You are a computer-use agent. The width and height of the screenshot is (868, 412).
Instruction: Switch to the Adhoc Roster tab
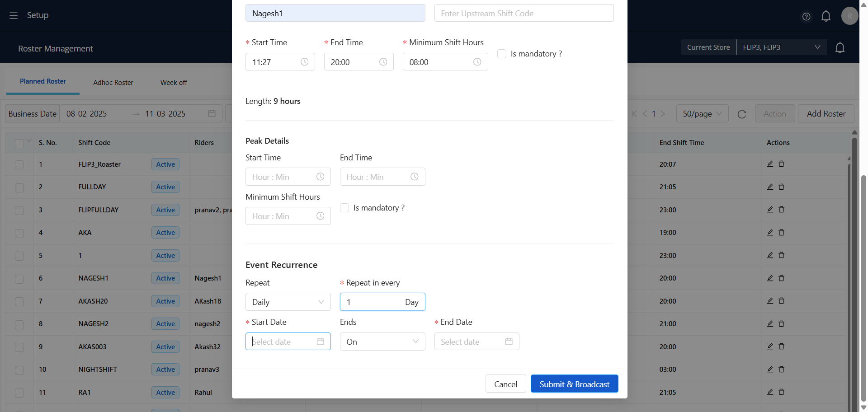[113, 83]
